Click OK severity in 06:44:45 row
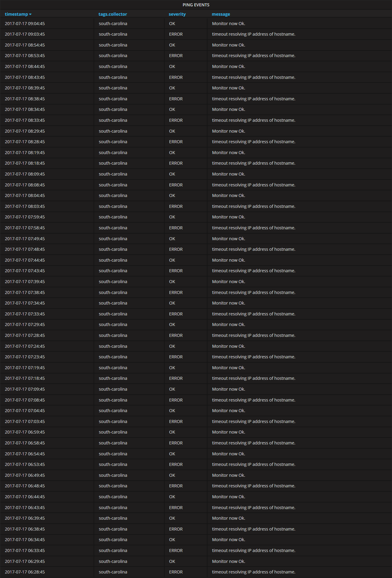The image size is (392, 578). click(x=172, y=497)
